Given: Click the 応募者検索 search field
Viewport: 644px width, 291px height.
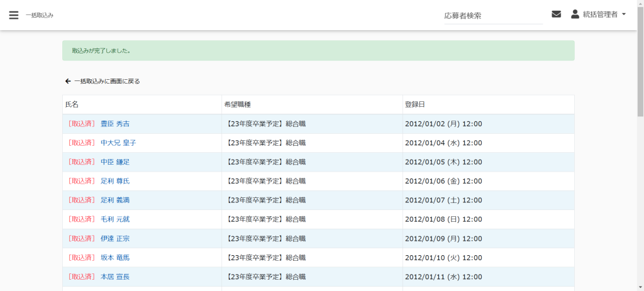Looking at the screenshot, I should pos(492,16).
